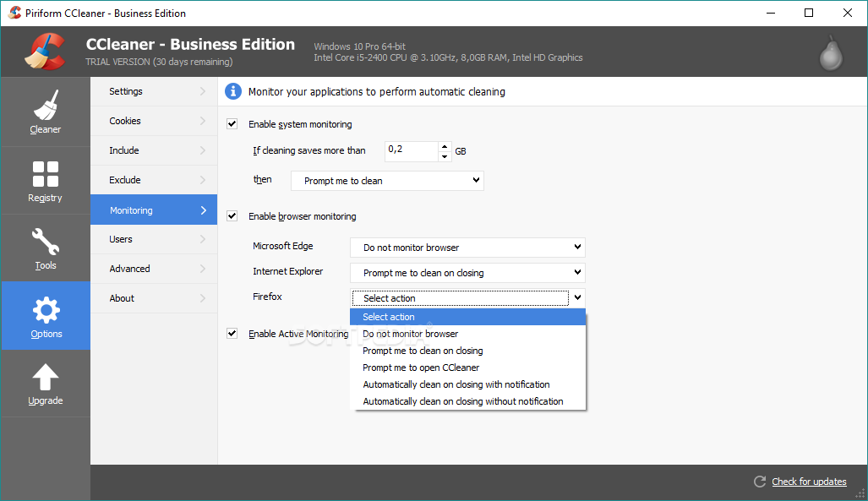Toggle the Enable Active Monitoring checkbox
This screenshot has height=501, width=868.
pyautogui.click(x=232, y=334)
